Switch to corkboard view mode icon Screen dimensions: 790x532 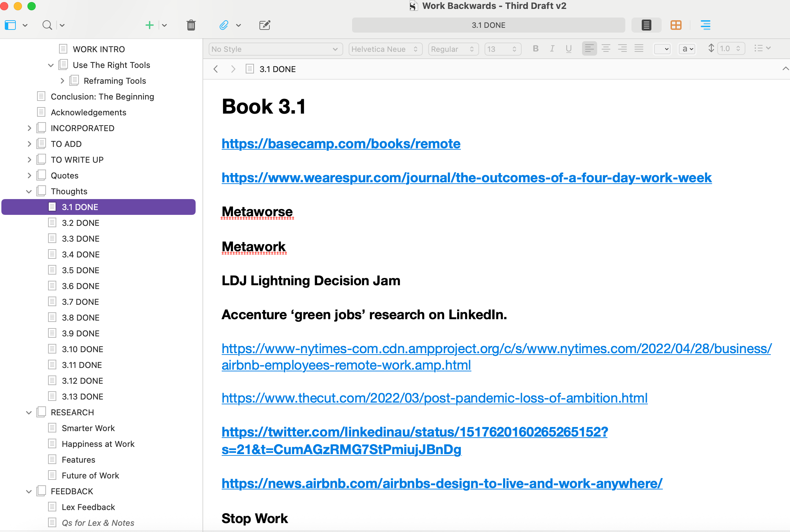coord(676,25)
